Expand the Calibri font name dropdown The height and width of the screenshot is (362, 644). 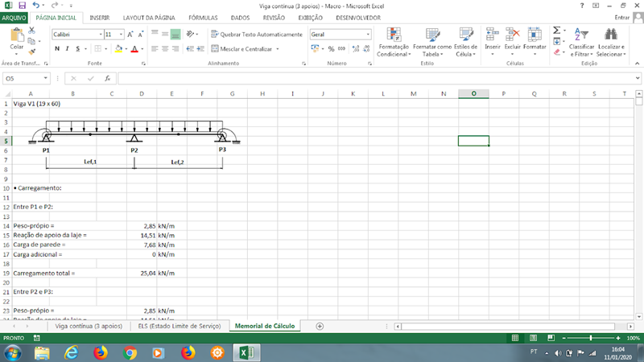98,35
